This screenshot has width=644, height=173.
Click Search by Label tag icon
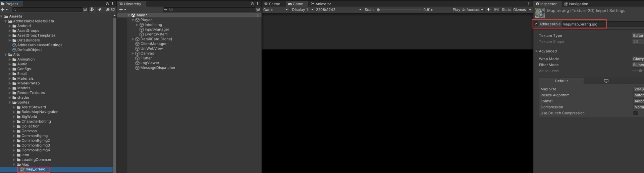point(100,10)
